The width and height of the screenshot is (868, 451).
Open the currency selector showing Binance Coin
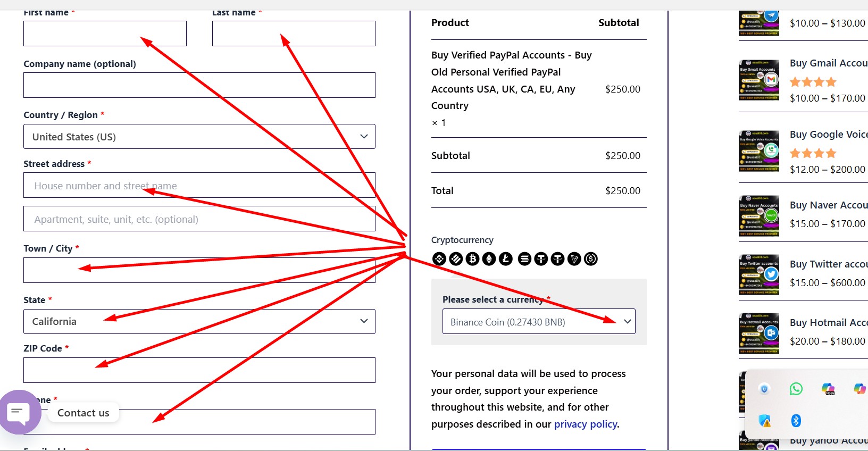[x=538, y=321]
